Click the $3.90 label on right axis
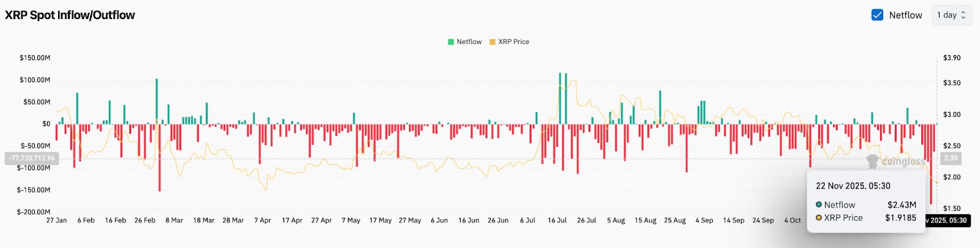The height and width of the screenshot is (248, 980). coord(952,58)
